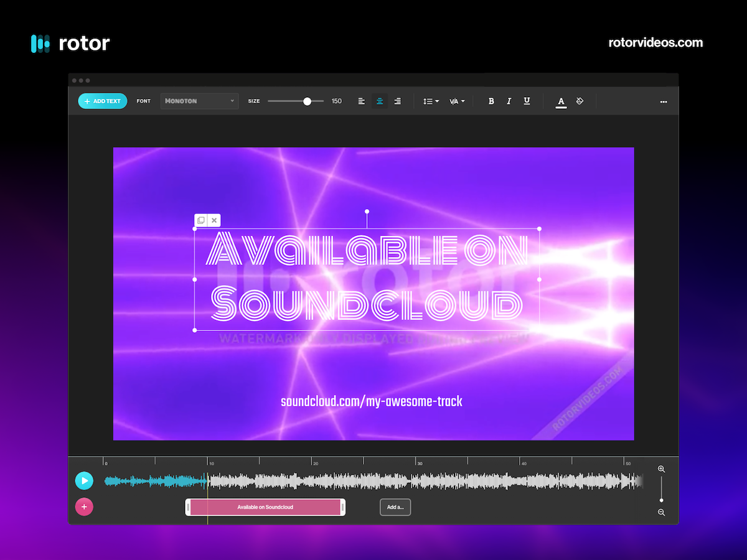Apply italic formatting to the text

pos(509,101)
